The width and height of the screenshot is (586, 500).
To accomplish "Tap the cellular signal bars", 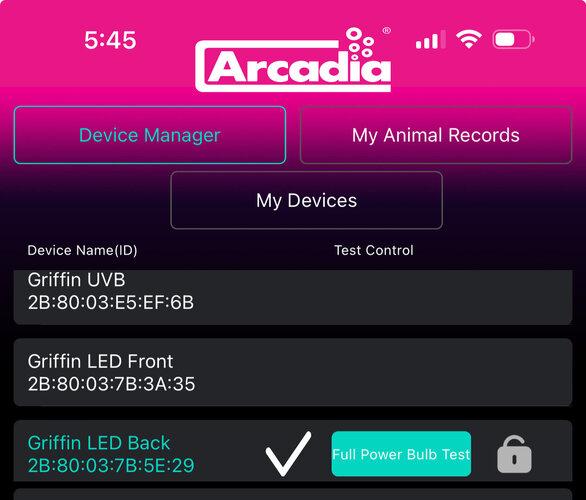I will (431, 40).
